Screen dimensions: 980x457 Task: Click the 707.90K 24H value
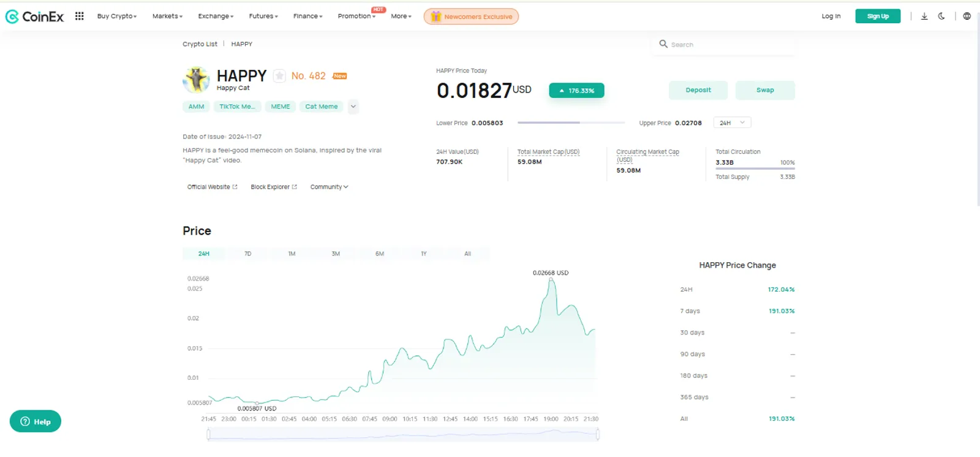click(x=450, y=162)
